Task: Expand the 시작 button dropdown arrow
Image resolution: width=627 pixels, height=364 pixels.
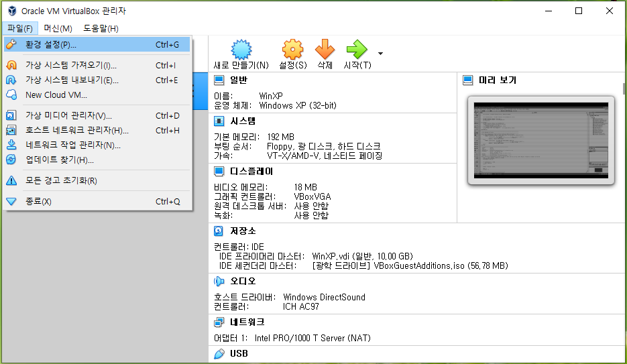Action: click(x=380, y=54)
